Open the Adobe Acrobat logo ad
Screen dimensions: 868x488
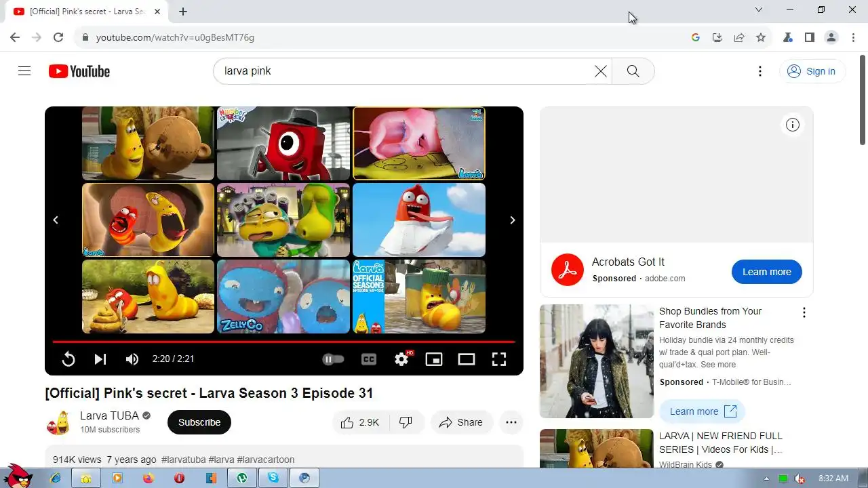567,270
